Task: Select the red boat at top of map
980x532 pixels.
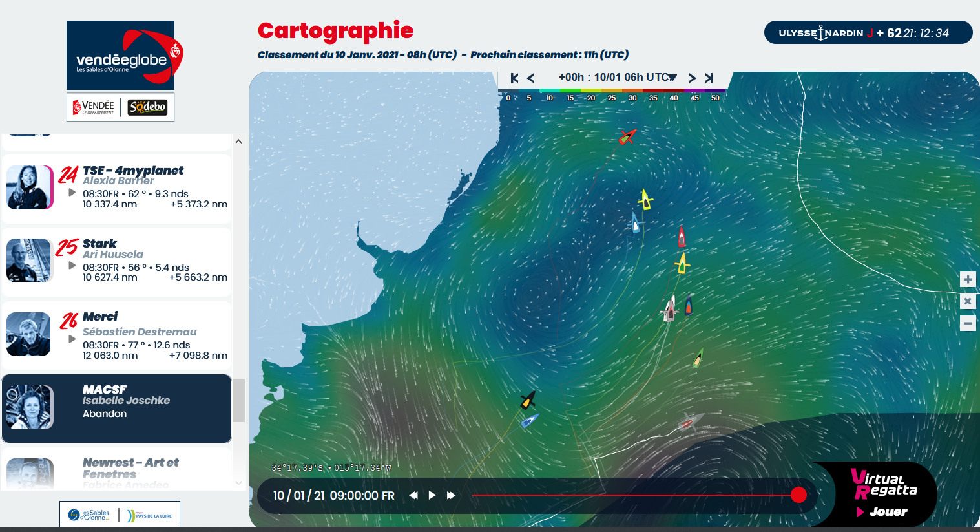Action: coord(627,136)
